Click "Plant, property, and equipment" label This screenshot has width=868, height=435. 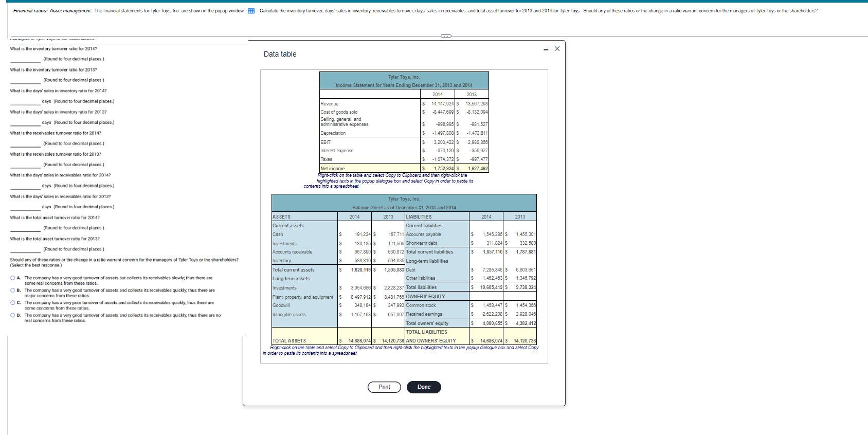(x=303, y=297)
